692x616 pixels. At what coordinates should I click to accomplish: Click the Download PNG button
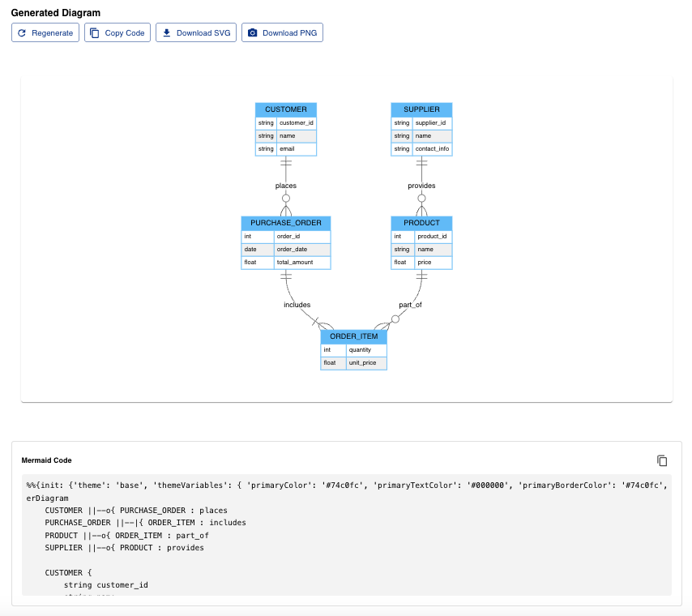(282, 32)
